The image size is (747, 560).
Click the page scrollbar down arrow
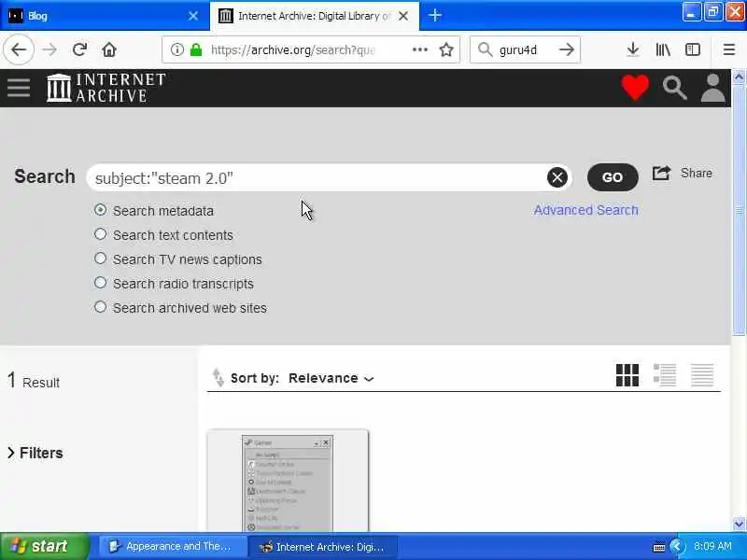click(739, 524)
